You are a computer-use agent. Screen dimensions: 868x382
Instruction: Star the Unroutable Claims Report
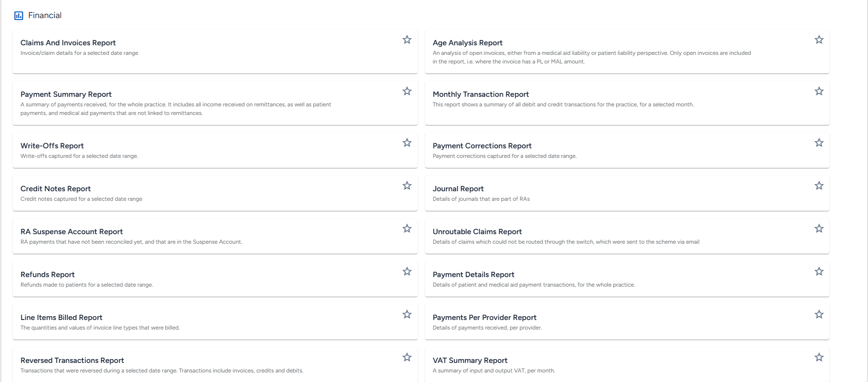click(x=819, y=228)
